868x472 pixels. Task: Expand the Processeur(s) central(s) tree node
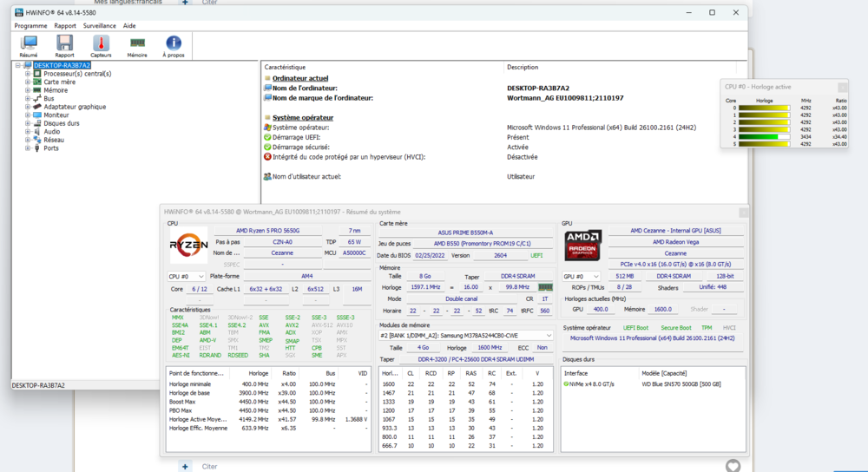[x=28, y=74]
